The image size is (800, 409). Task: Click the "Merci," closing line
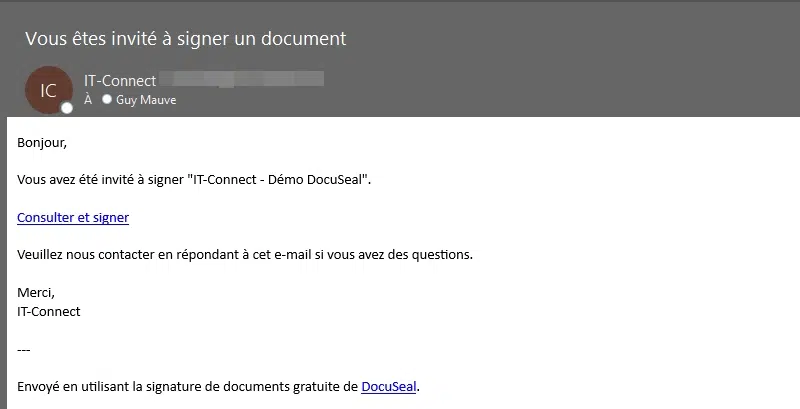[x=36, y=292]
